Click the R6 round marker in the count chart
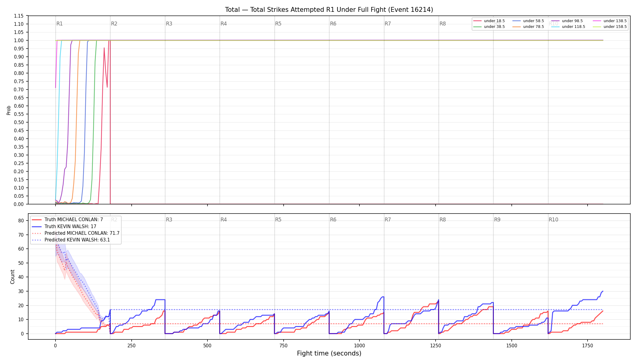The width and height of the screenshot is (637, 364). coord(333,220)
